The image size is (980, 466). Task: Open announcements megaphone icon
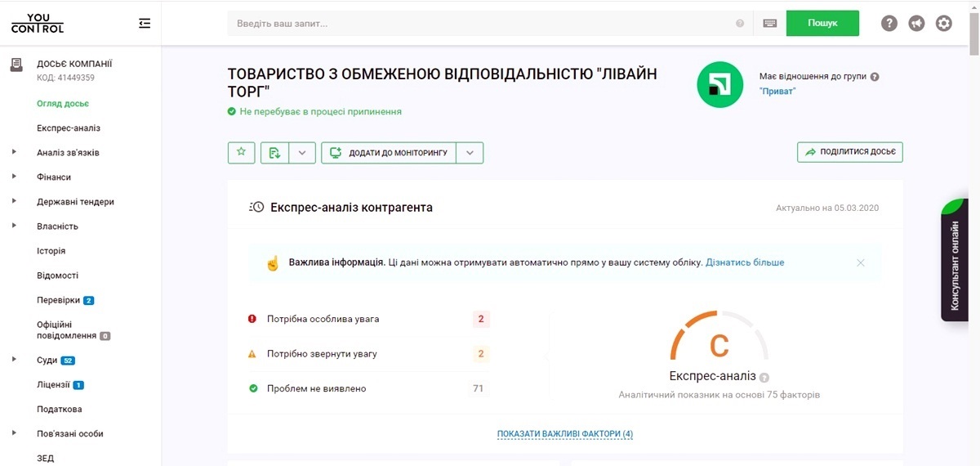coord(916,24)
